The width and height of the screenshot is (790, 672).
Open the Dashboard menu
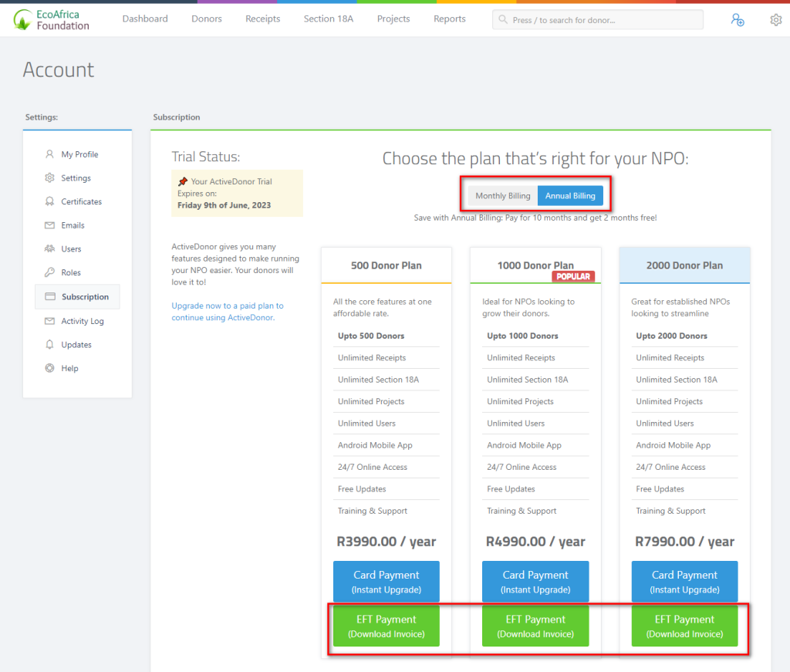(x=145, y=19)
